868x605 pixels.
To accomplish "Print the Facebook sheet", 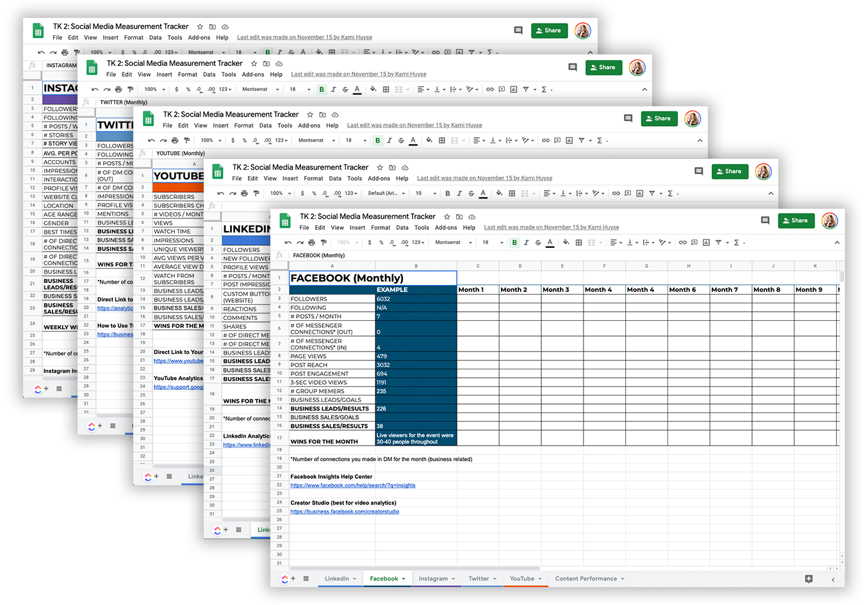I will pos(311,243).
